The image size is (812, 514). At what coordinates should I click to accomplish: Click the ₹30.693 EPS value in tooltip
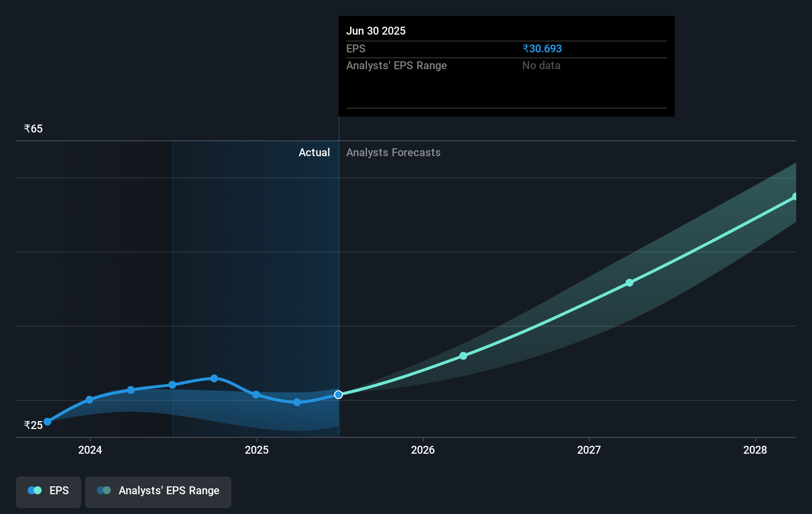(x=542, y=48)
